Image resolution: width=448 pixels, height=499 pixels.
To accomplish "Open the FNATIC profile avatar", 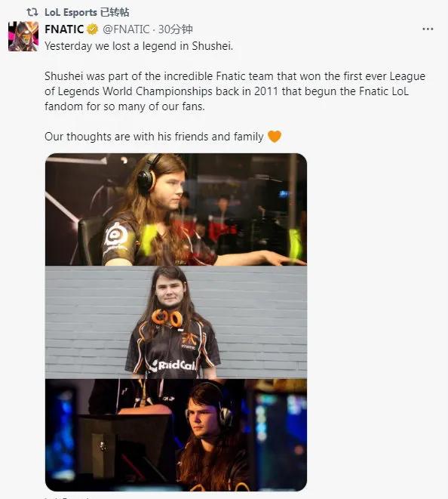I will [x=23, y=36].
